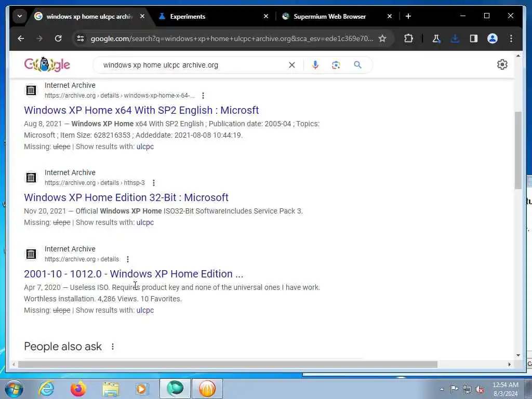Viewport: 532px width, 399px height.
Task: Open the profile avatar menu
Action: (x=493, y=38)
